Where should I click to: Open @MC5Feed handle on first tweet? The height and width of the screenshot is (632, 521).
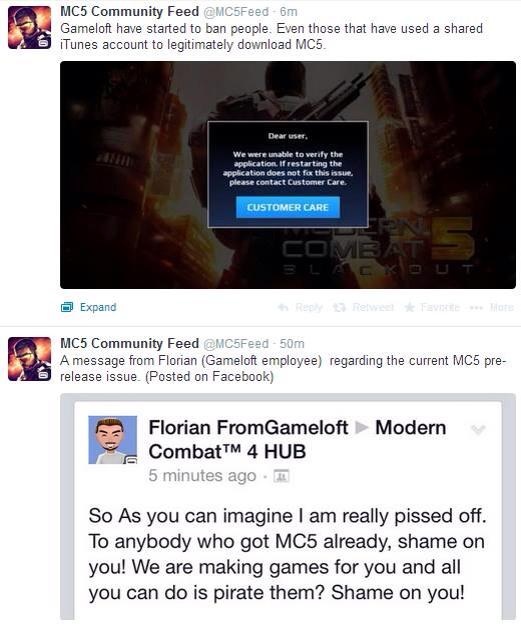[236, 12]
